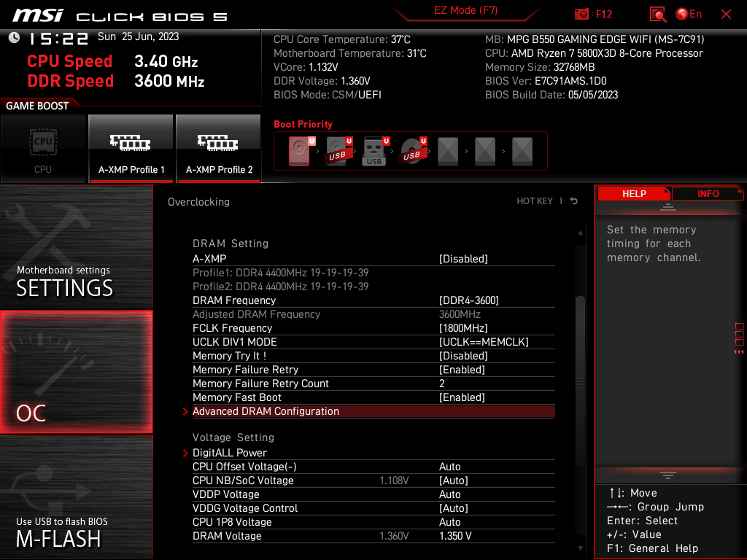This screenshot has height=560, width=747.
Task: Click the GAME BOOST label
Action: (x=37, y=106)
